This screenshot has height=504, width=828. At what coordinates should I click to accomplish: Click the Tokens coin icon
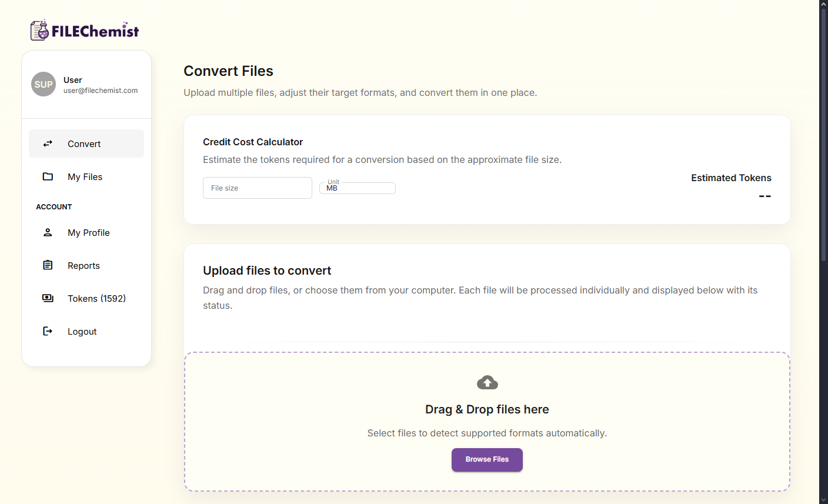point(48,298)
